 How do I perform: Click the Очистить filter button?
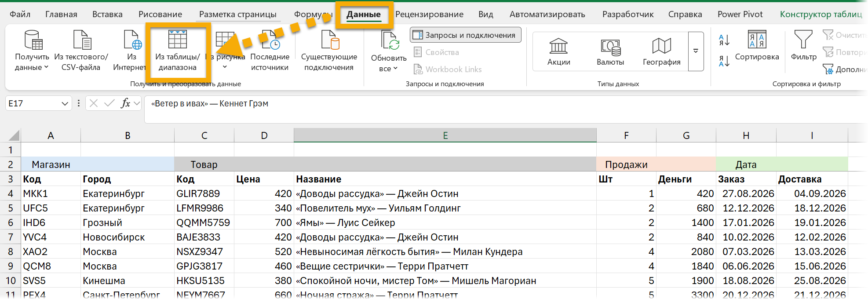[843, 35]
